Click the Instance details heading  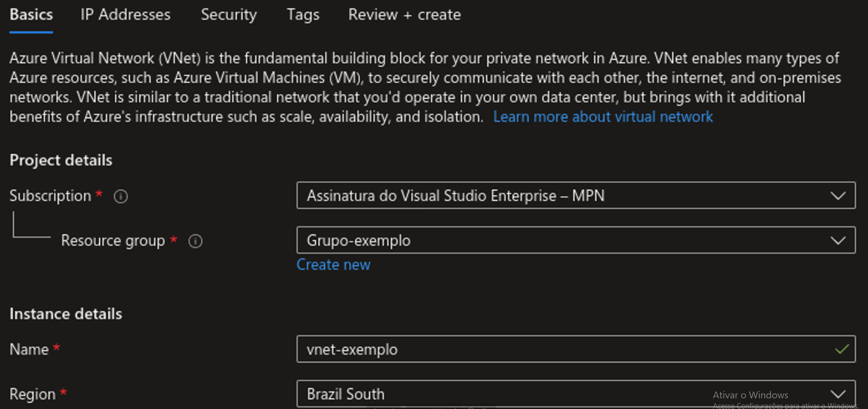66,314
